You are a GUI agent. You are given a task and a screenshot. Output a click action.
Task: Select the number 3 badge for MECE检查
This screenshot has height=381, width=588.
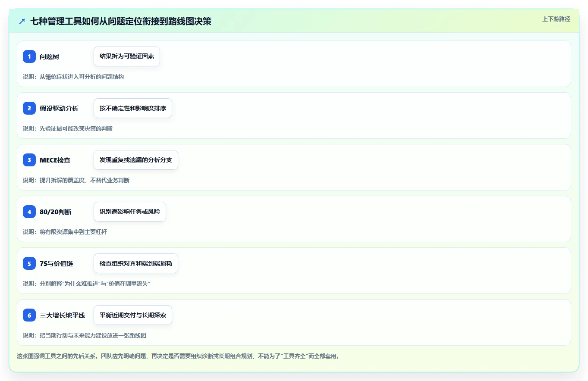tap(29, 160)
